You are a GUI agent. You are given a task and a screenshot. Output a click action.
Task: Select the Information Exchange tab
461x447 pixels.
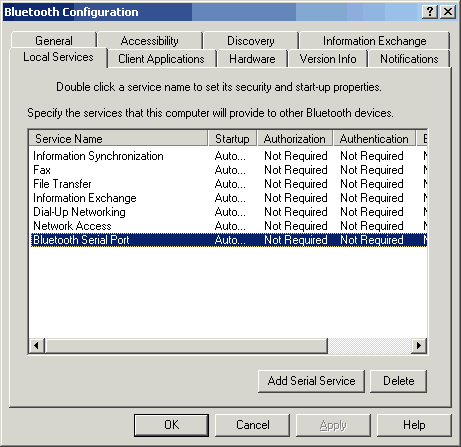(374, 41)
